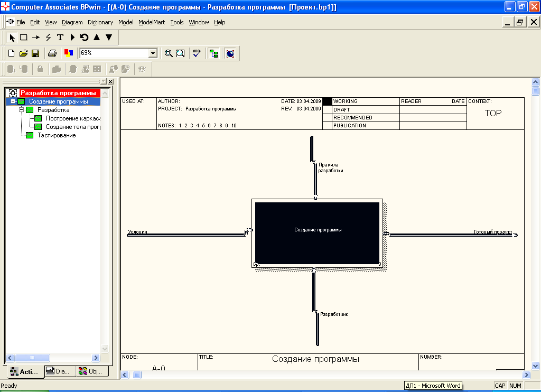Activate the Text tool
The image size is (541, 392).
[60, 38]
